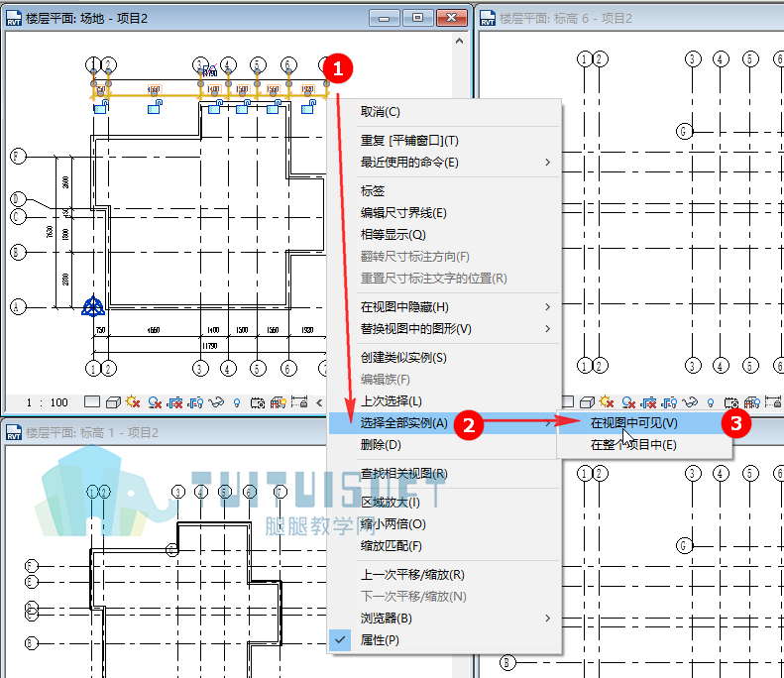Click 创建类似实例(S) menu entry

click(444, 358)
